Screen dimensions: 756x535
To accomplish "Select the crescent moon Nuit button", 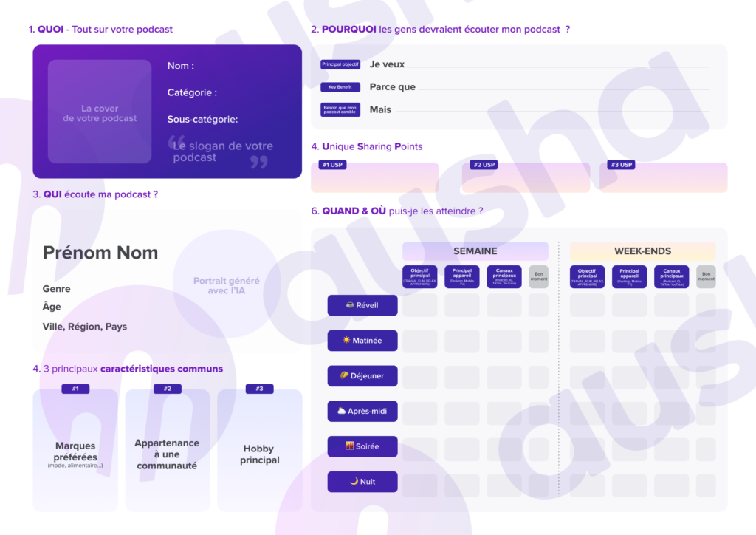I will click(x=362, y=482).
